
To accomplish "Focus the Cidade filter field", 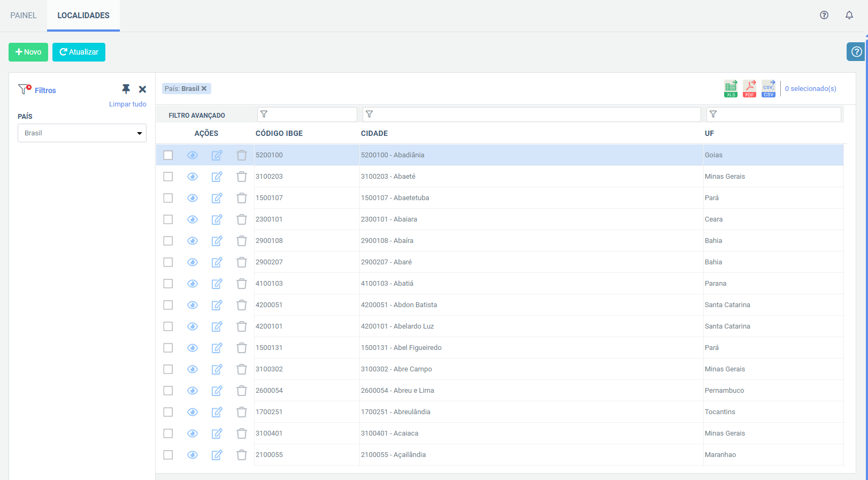I will pos(532,115).
